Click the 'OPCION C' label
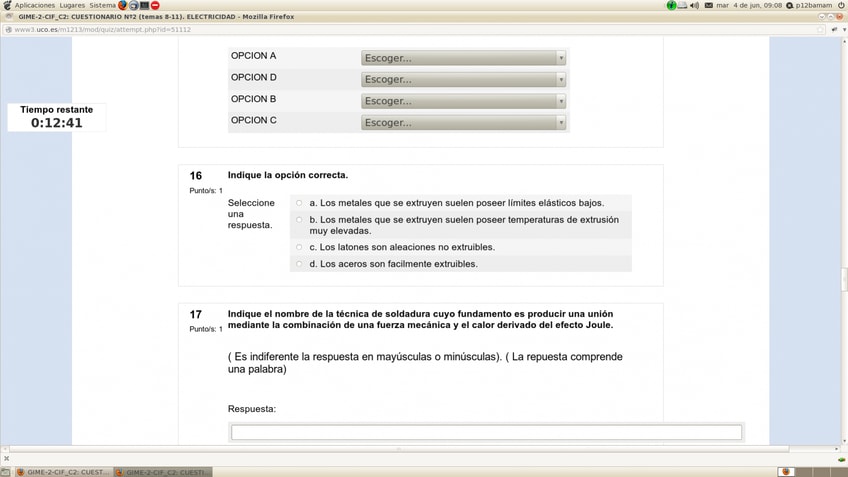 pos(254,120)
